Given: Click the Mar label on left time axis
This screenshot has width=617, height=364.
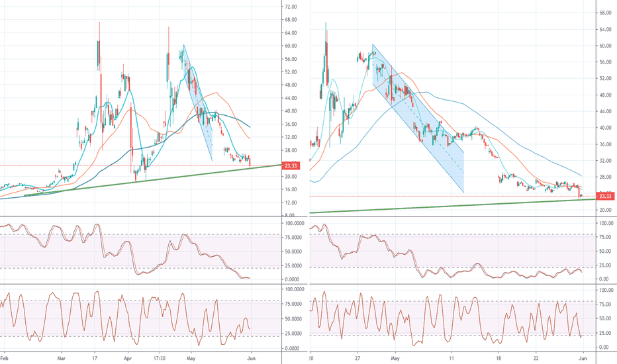Looking at the screenshot, I should [62, 359].
